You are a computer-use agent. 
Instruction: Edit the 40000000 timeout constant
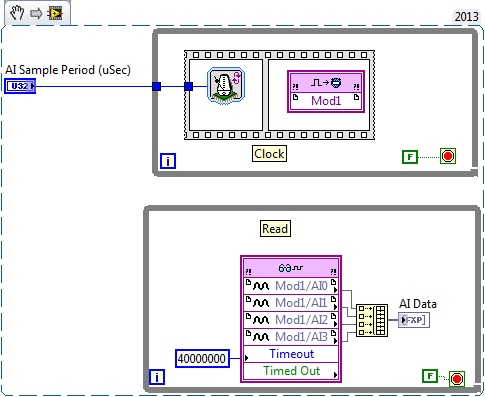click(202, 359)
